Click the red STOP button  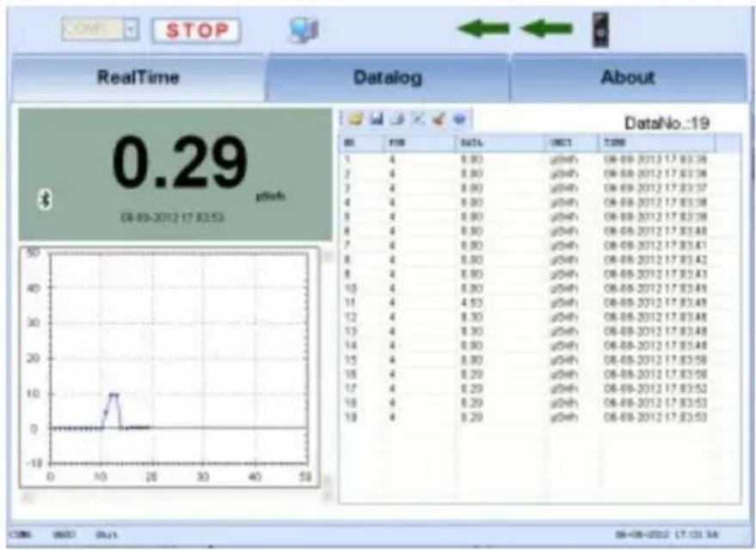[x=197, y=31]
